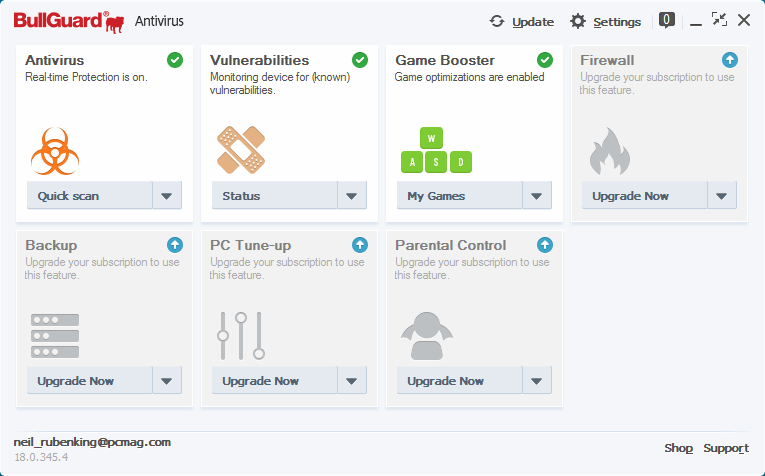Screen dimensions: 765x476
Task: Open the Support link
Action: (725, 448)
